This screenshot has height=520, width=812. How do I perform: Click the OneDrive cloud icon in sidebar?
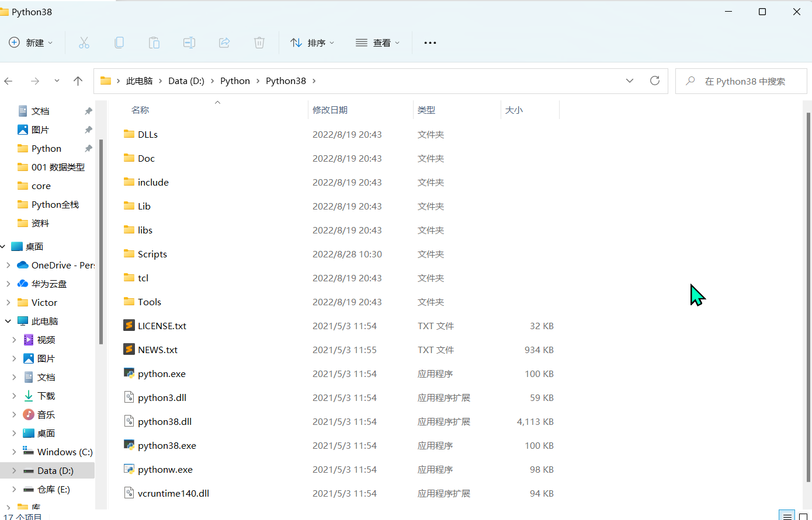[23, 265]
